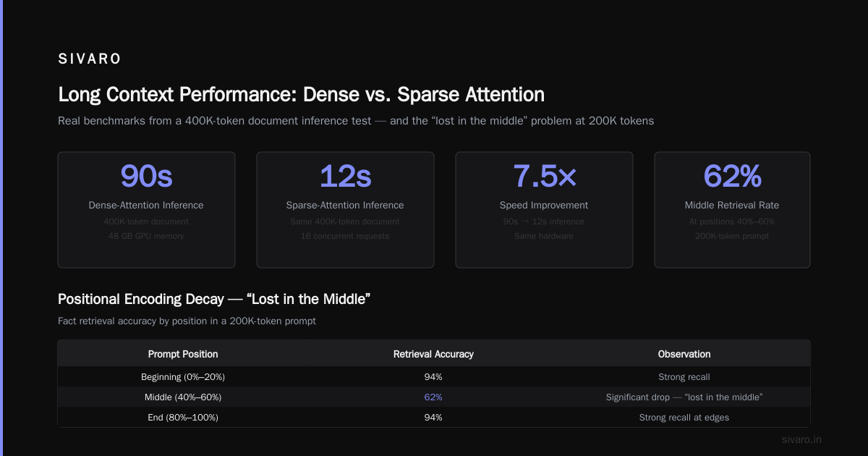Click the Strong recall observation cell
The width and height of the screenshot is (868, 456).
(x=684, y=377)
